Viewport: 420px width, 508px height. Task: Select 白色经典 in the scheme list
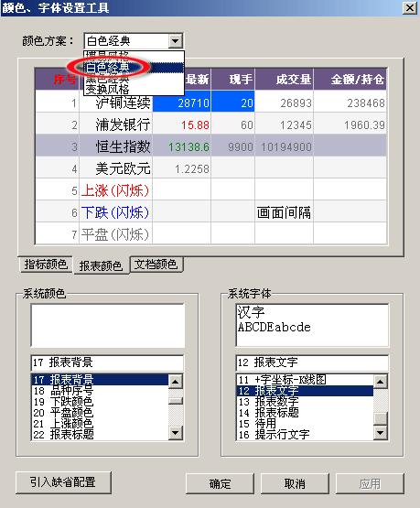tap(134, 68)
